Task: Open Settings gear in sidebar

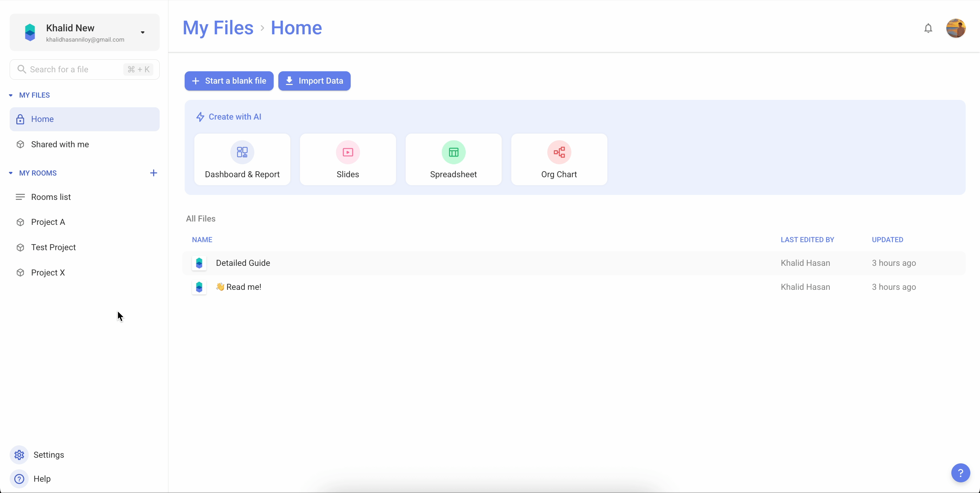Action: [x=19, y=455]
